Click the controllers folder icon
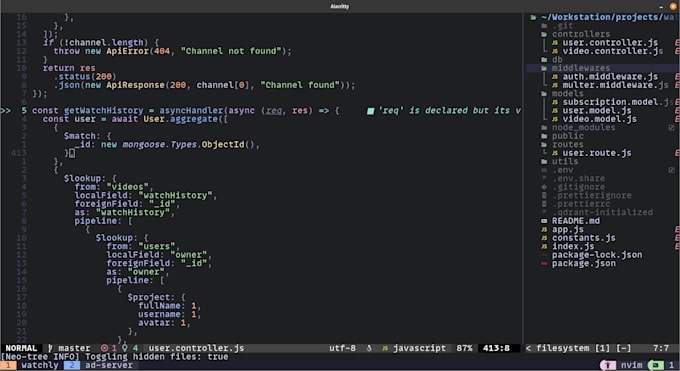Image resolution: width=680 pixels, height=371 pixels. (544, 34)
